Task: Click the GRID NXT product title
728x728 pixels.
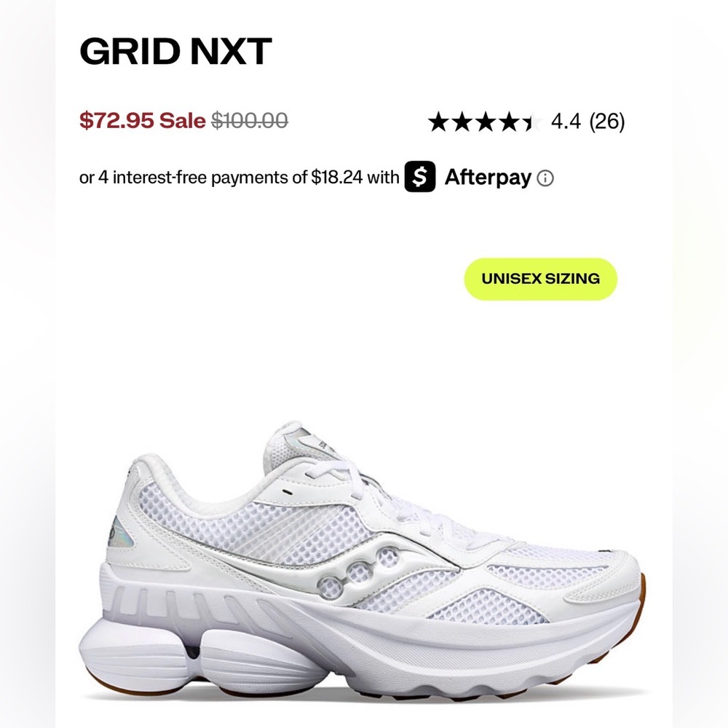Action: 175,51
